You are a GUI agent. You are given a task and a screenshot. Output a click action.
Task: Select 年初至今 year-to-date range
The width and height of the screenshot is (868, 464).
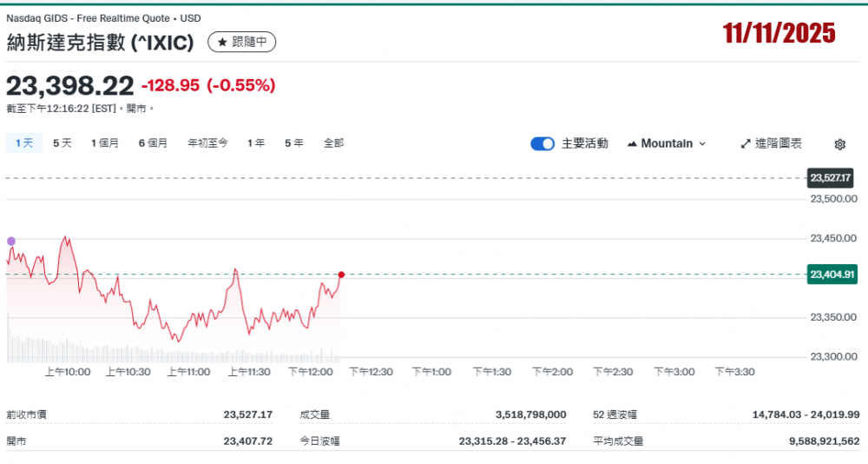tap(207, 143)
